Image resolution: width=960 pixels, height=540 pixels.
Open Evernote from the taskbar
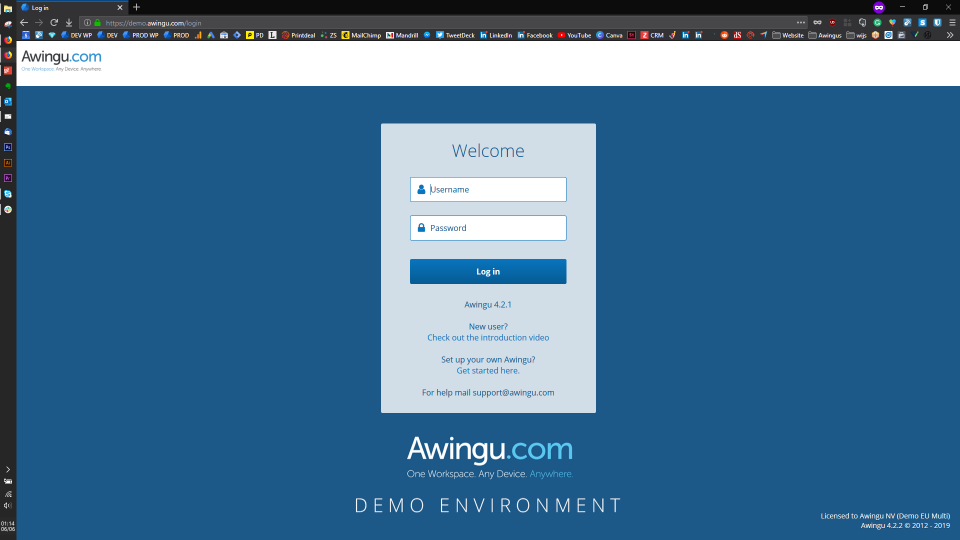click(8, 86)
